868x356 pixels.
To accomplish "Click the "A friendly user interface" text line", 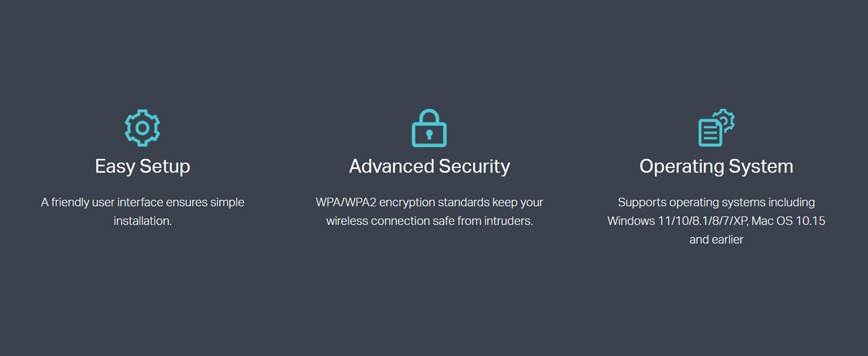I will tap(142, 202).
